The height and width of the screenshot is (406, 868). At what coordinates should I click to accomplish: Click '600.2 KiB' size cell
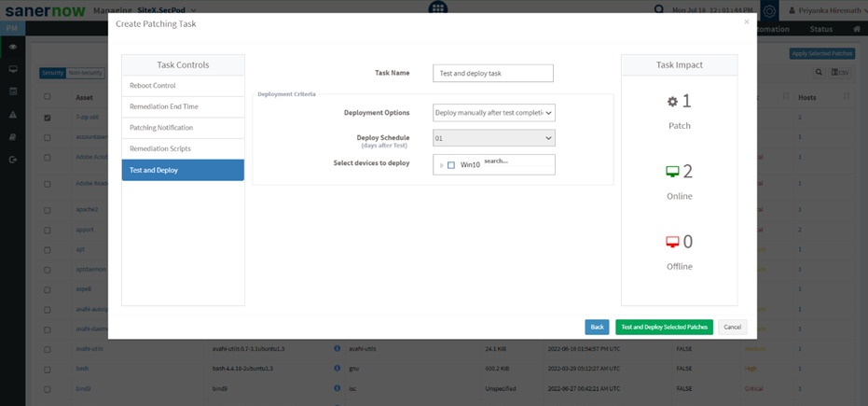[x=497, y=369]
